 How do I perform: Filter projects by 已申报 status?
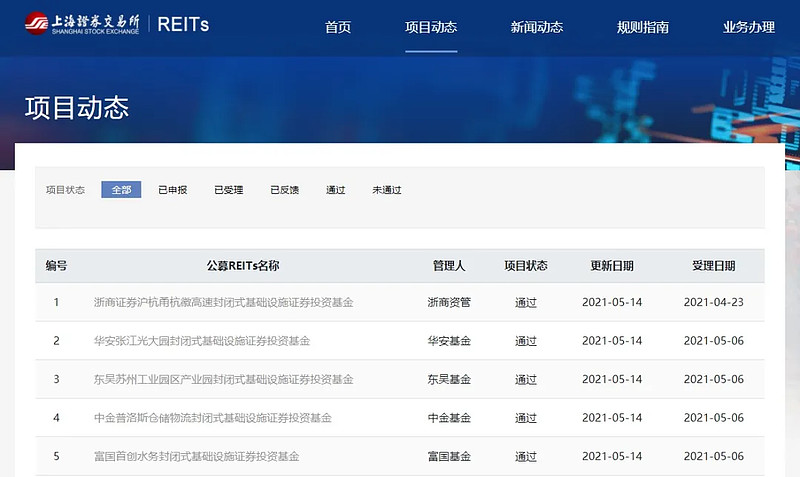[x=172, y=190]
